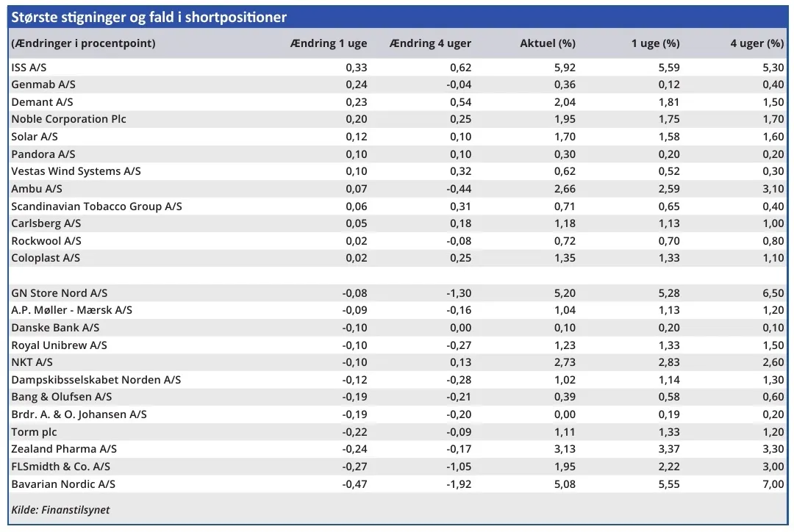Click the Genmab A/S company name
This screenshot has width=794, height=532.
[x=42, y=85]
